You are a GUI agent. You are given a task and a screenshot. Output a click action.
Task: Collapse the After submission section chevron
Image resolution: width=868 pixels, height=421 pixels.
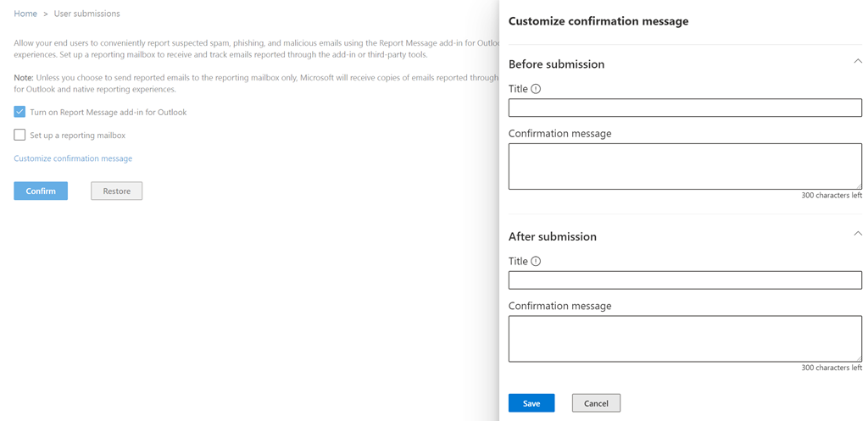coord(857,234)
